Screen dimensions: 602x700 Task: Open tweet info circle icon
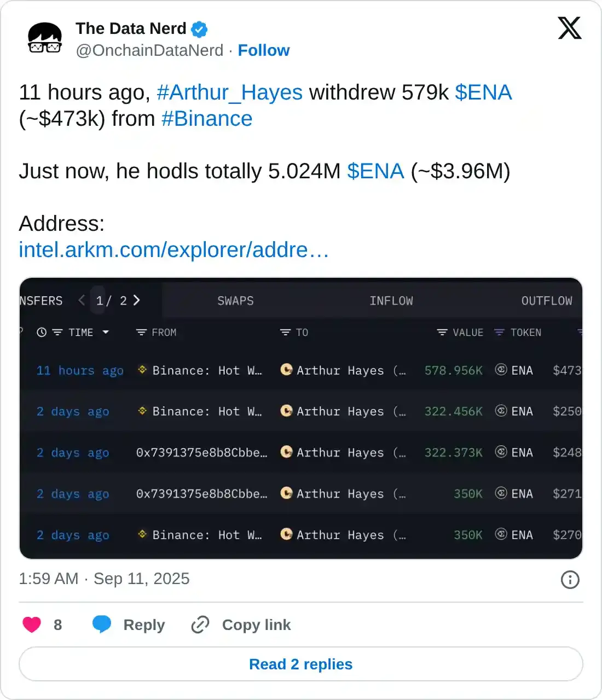click(x=570, y=580)
